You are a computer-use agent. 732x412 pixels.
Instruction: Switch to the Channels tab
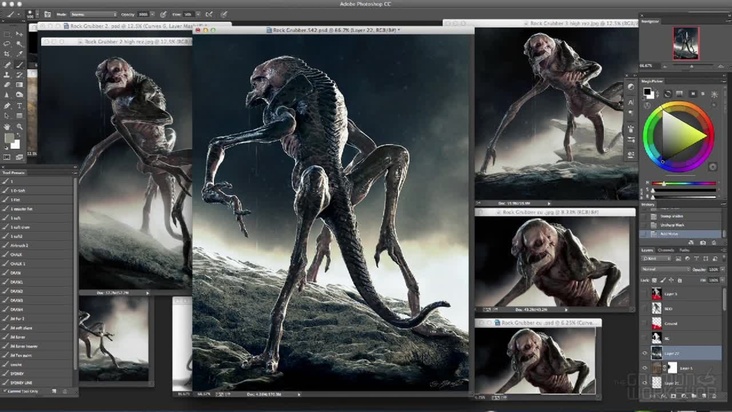tap(664, 250)
